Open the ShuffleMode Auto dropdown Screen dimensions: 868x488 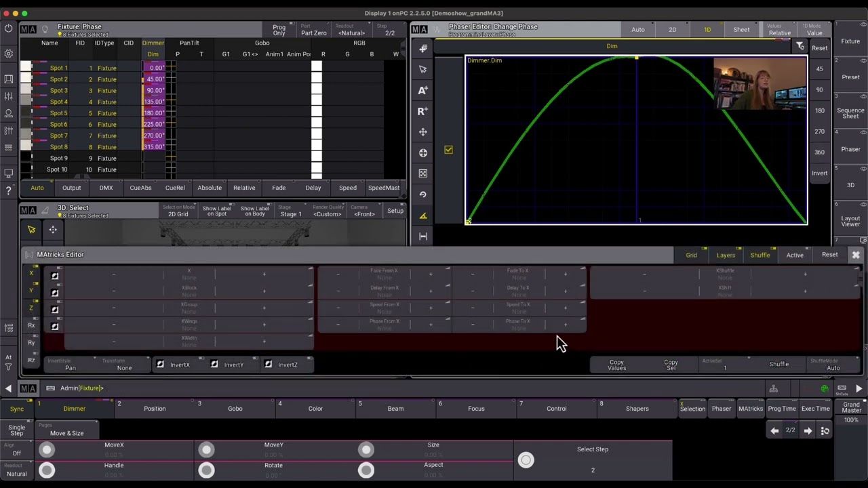833,365
